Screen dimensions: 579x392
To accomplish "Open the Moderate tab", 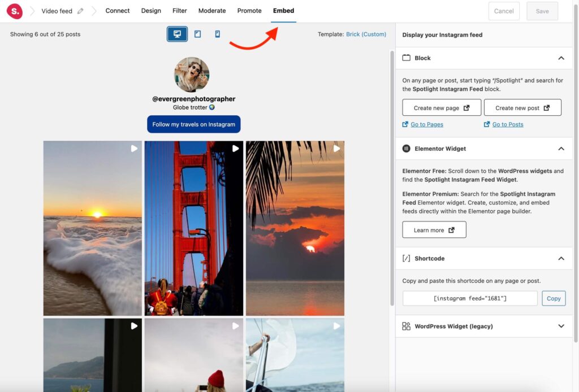I will point(212,10).
